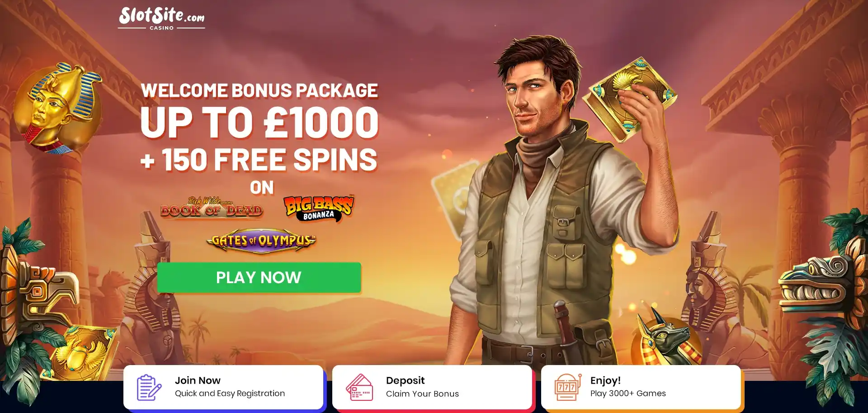Open the Enjoy Play 3000+ Games card

pos(641,387)
